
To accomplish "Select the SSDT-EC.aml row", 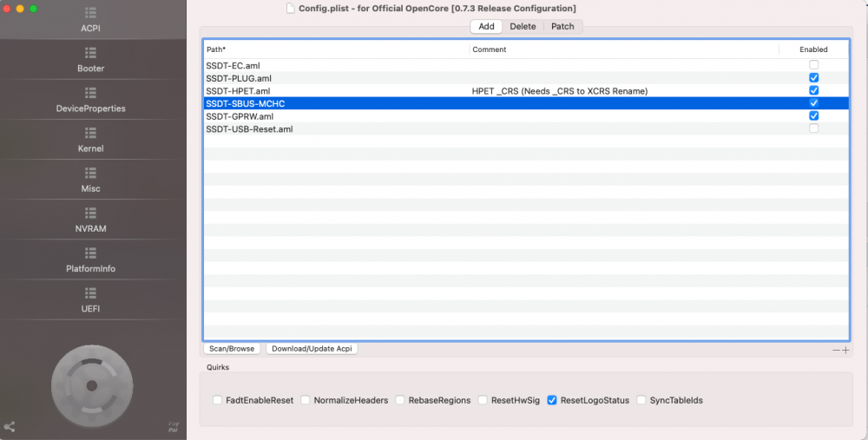I will click(x=526, y=65).
